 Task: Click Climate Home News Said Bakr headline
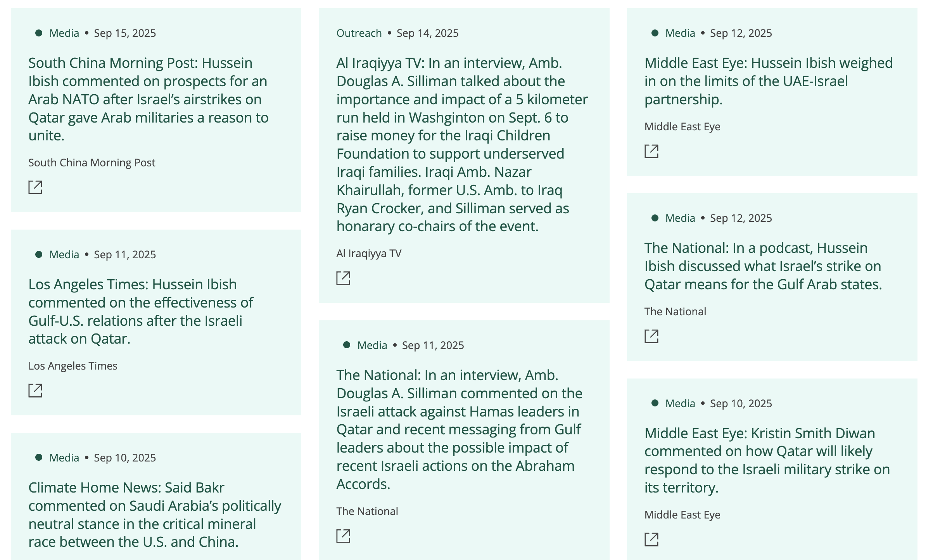[x=154, y=515]
